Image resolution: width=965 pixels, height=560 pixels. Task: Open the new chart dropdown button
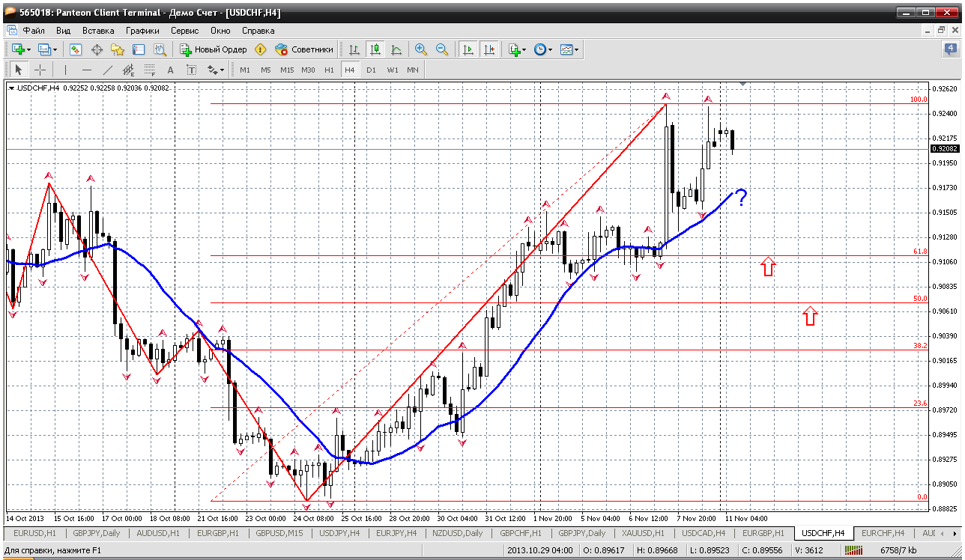tap(20, 49)
